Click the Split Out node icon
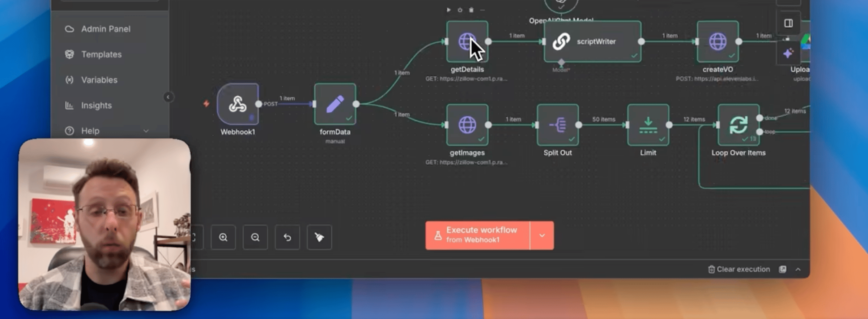The image size is (868, 319). tap(557, 125)
